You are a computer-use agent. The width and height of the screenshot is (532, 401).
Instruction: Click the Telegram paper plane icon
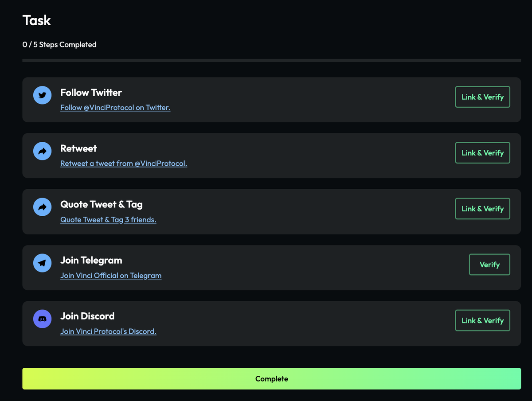tap(42, 263)
